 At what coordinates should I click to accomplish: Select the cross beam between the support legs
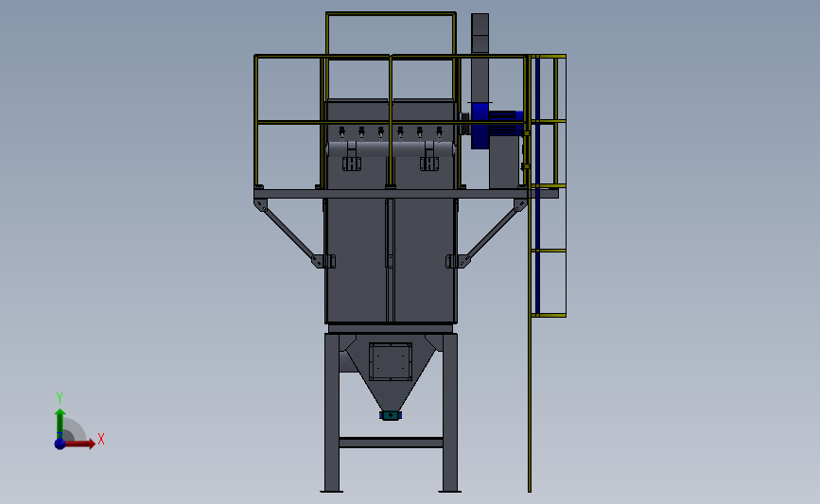point(391,443)
